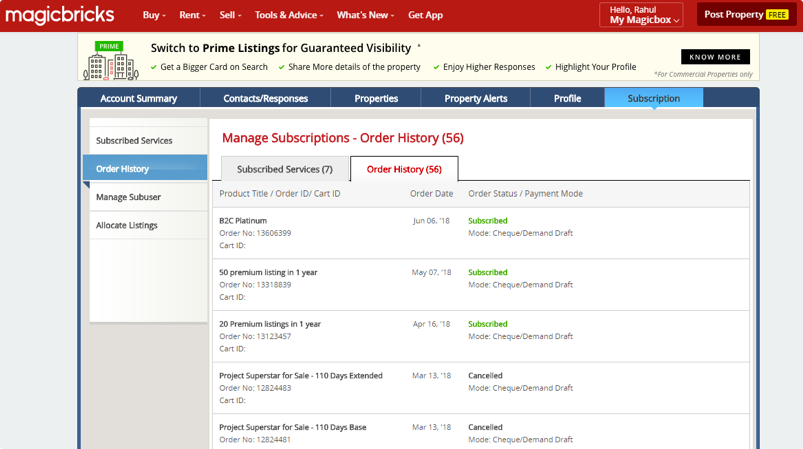The height and width of the screenshot is (449, 803).
Task: Switch to Subscribed Services (7) tab
Action: point(284,169)
